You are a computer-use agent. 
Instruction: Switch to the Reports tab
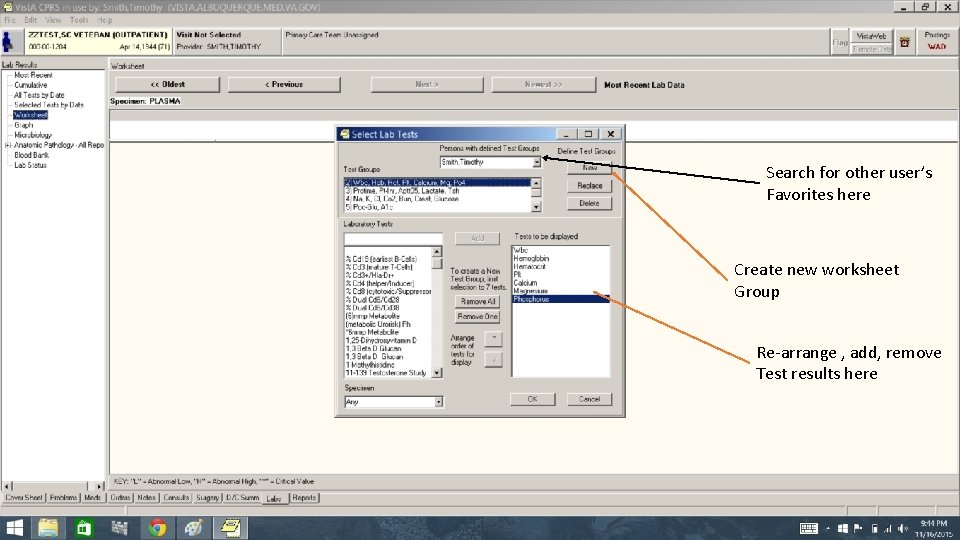click(x=304, y=498)
